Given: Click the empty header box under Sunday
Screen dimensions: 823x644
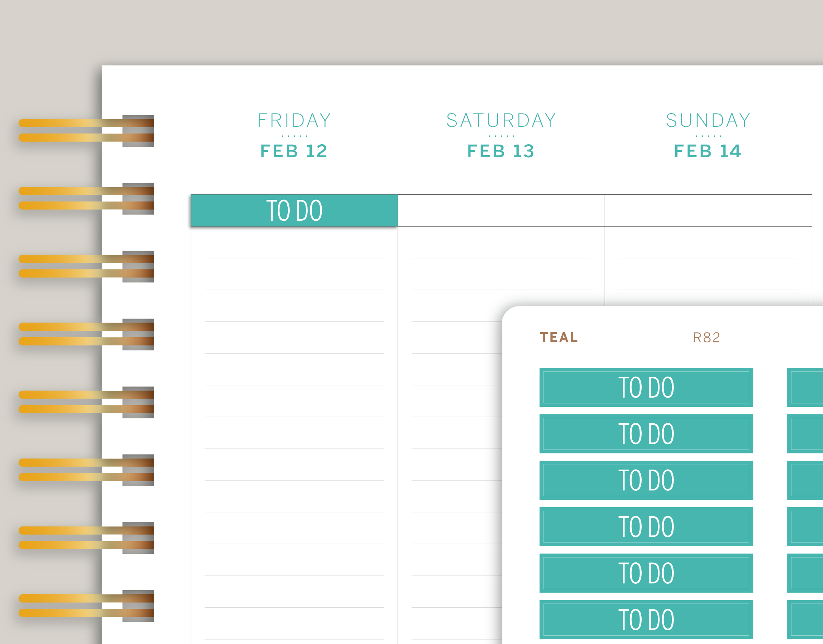Looking at the screenshot, I should [708, 210].
